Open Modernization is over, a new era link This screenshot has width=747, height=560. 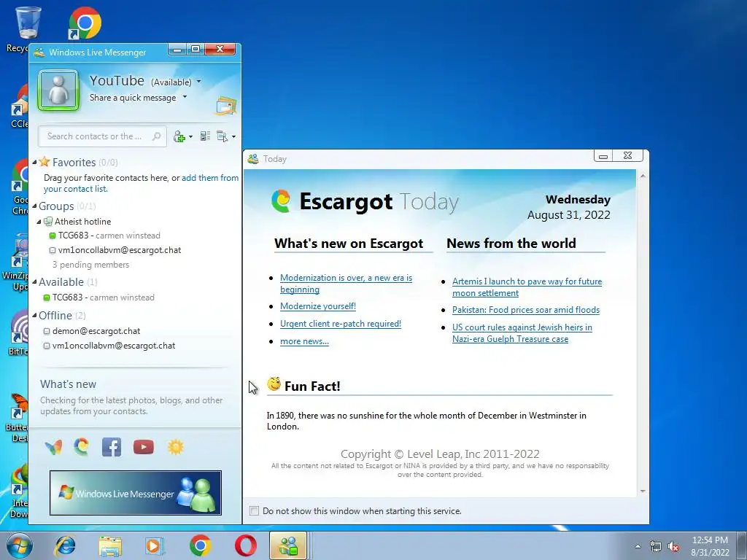(x=346, y=284)
